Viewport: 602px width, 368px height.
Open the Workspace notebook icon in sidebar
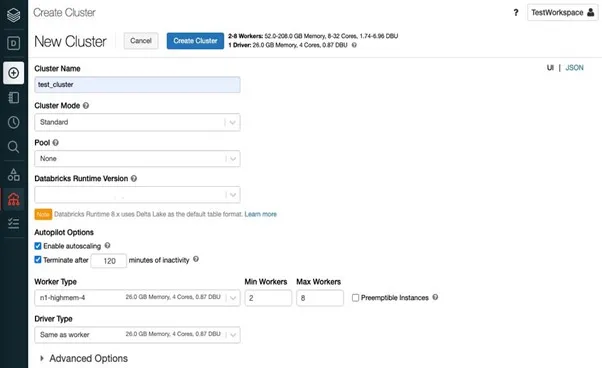click(13, 97)
